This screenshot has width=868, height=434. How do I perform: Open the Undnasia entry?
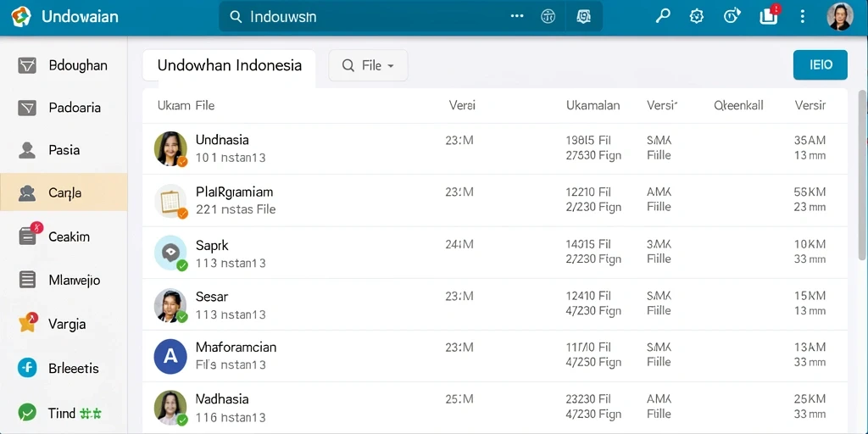tap(495, 148)
